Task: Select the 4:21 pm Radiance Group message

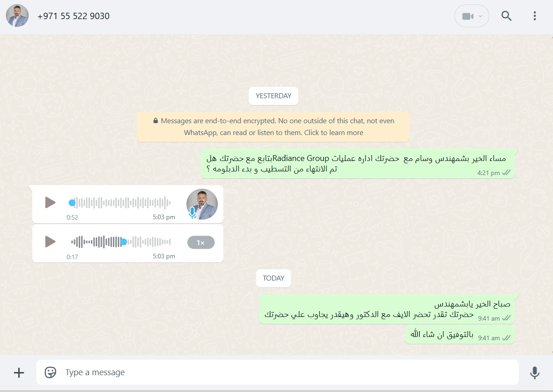Action: pos(357,164)
